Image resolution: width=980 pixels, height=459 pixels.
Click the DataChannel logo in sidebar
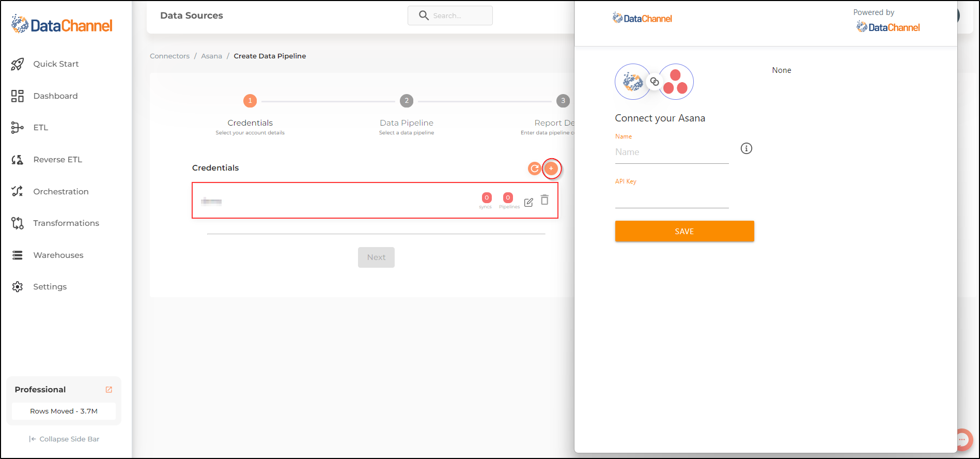pyautogui.click(x=62, y=24)
